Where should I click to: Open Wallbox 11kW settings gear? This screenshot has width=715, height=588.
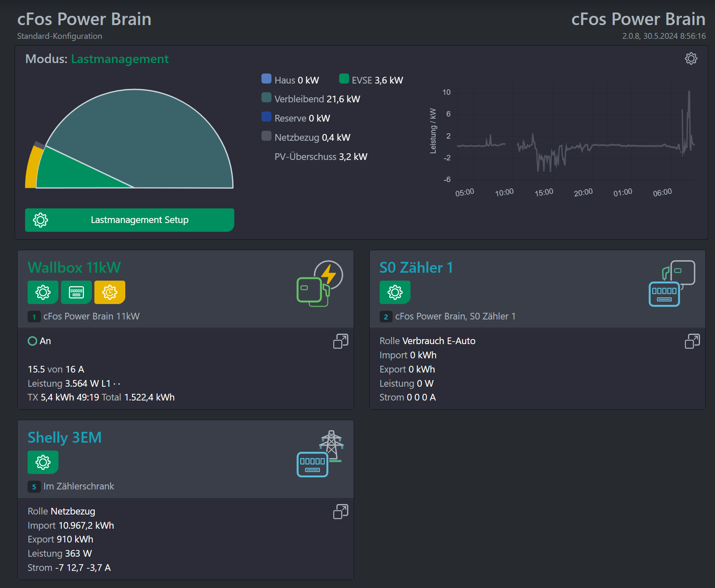(x=43, y=292)
